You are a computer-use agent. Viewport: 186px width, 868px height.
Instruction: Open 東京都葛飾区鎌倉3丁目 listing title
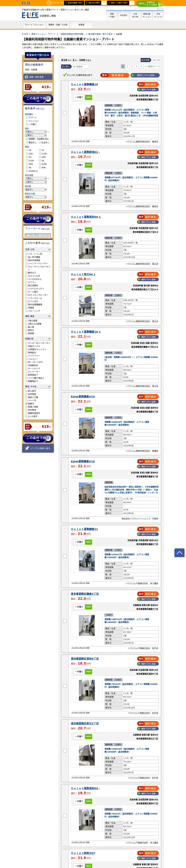pyautogui.click(x=85, y=594)
